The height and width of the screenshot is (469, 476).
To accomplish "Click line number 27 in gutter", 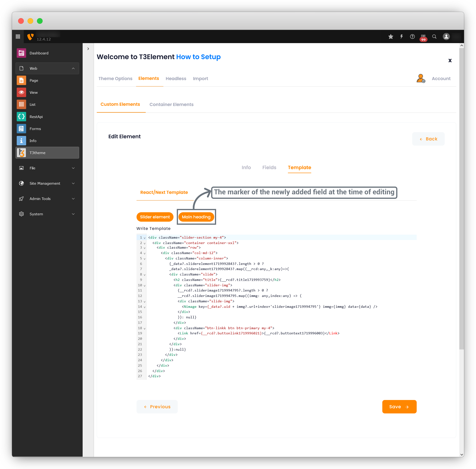I will click(x=140, y=376).
